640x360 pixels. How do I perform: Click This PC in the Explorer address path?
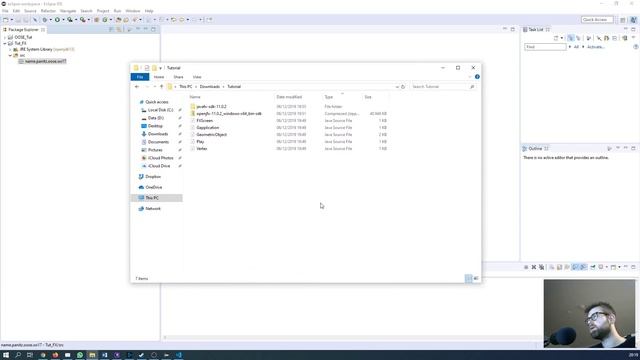(x=186, y=87)
